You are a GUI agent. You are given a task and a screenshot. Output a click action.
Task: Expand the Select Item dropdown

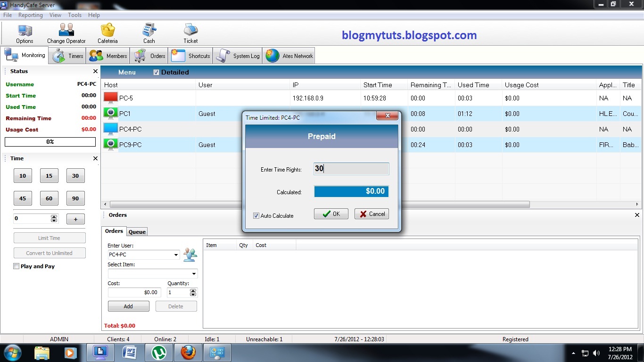[x=194, y=273]
